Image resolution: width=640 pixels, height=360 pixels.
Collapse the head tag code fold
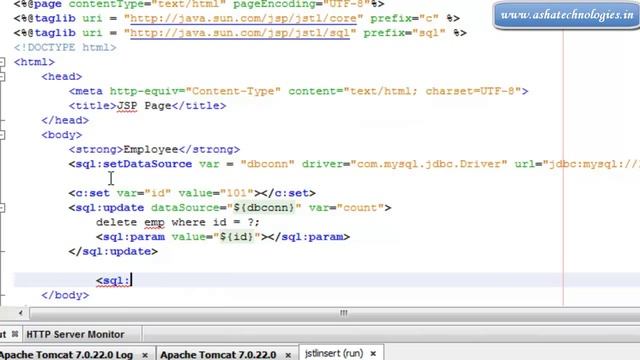point(2,77)
